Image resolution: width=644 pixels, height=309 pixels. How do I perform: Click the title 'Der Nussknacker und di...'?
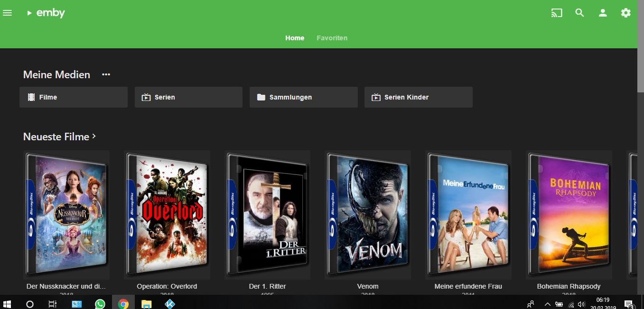tap(66, 286)
